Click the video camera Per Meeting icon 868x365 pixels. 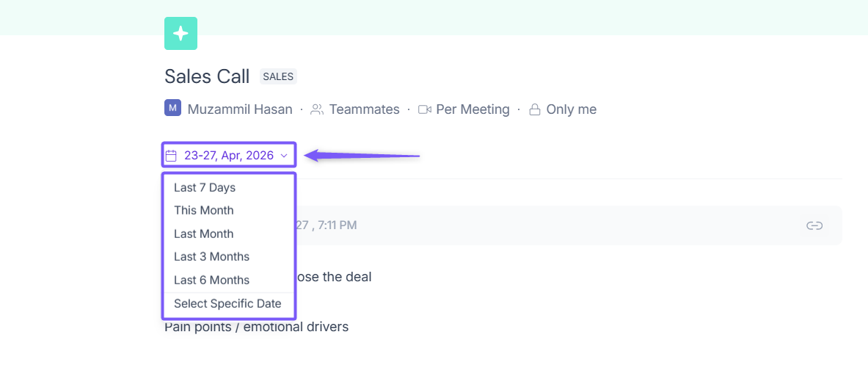425,109
